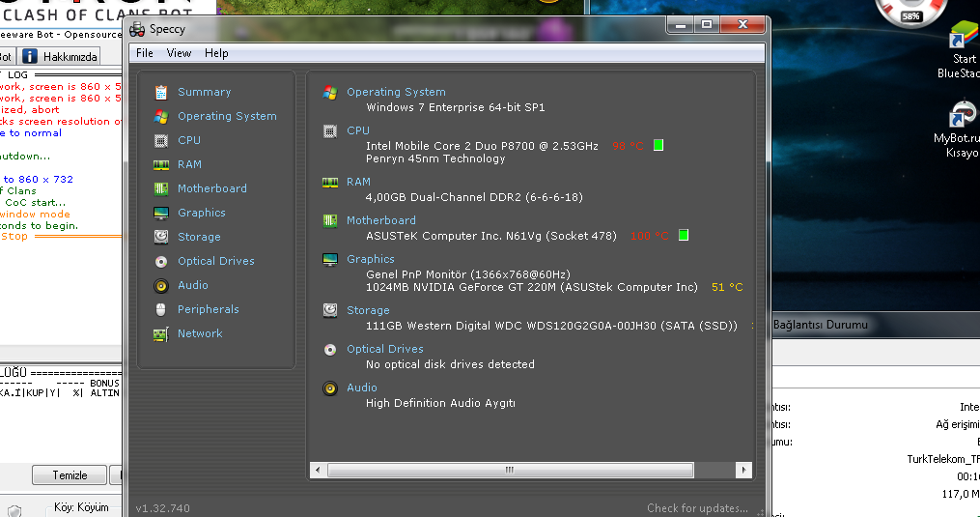The width and height of the screenshot is (980, 517).
Task: Click the Storage hard drive icon in sidebar
Action: coord(161,237)
